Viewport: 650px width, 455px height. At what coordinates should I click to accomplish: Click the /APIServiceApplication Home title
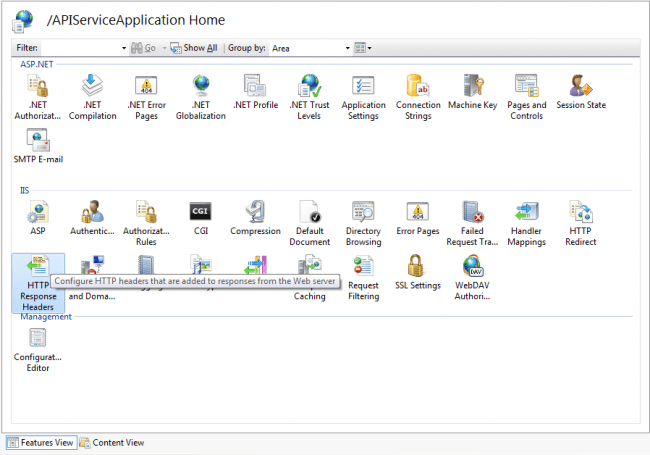coord(136,20)
